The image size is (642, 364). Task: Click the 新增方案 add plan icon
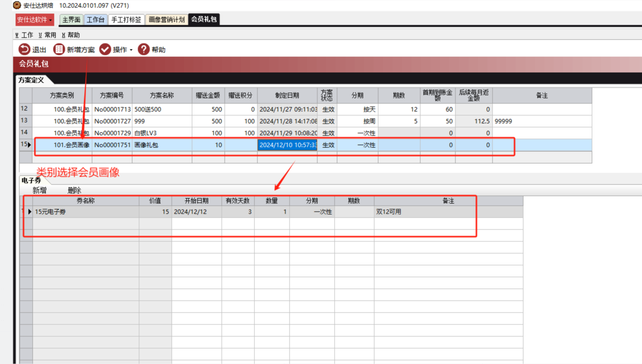tap(59, 49)
